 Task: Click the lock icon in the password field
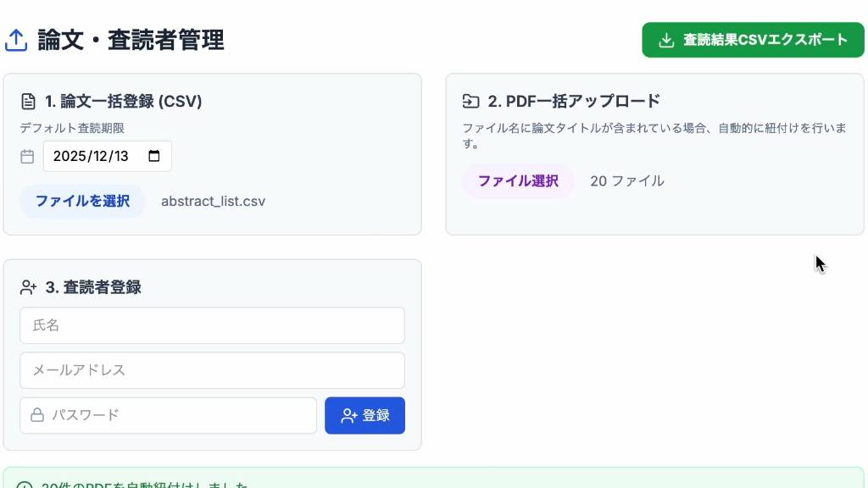[x=37, y=415]
